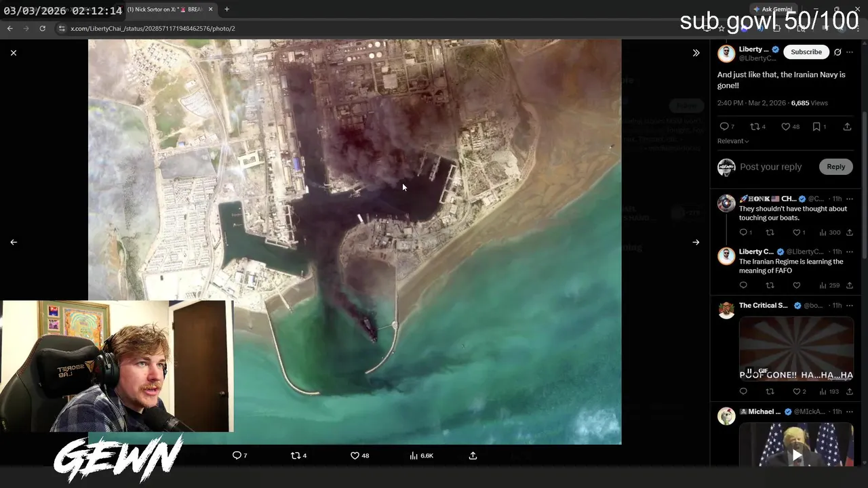Pause the POOF GONE GIF
Viewport: 868px width, 488px height.
(749, 371)
